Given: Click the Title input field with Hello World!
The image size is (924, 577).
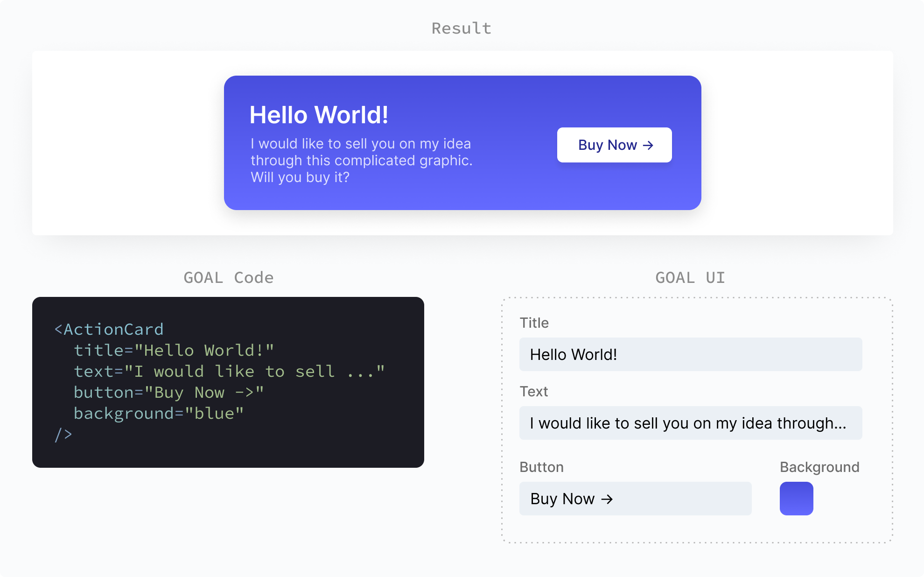Looking at the screenshot, I should pyautogui.click(x=691, y=354).
